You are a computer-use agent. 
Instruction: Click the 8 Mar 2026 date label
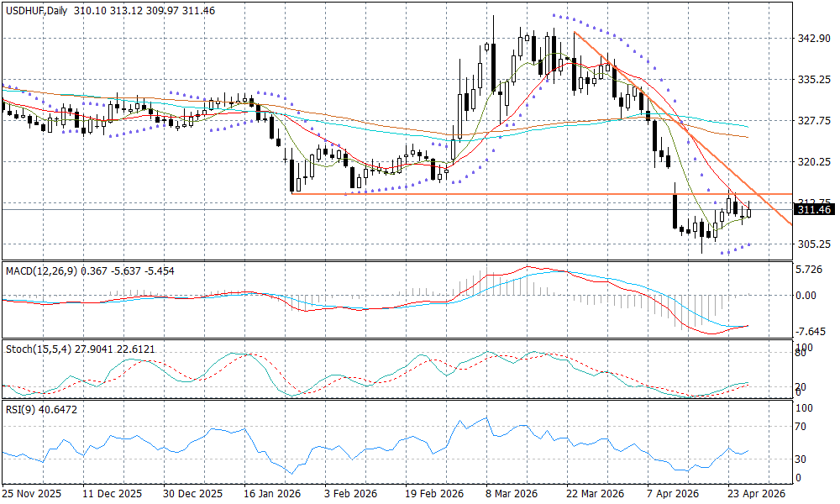pos(510,494)
